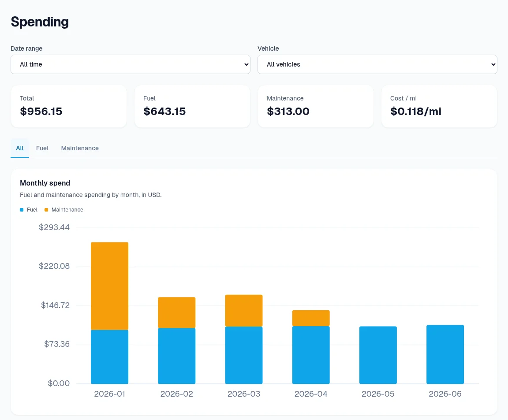
Task: Click the Date range field label
Action: pos(26,48)
